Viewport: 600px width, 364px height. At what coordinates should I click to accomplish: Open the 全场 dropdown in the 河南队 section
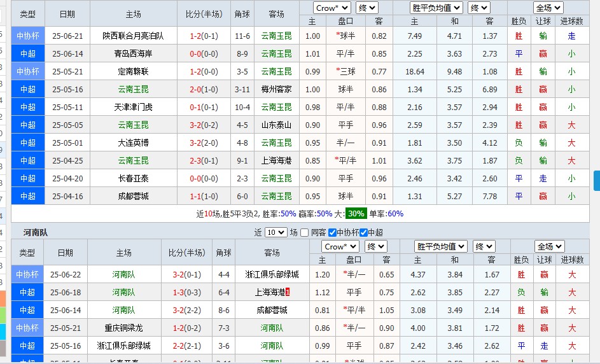click(550, 246)
